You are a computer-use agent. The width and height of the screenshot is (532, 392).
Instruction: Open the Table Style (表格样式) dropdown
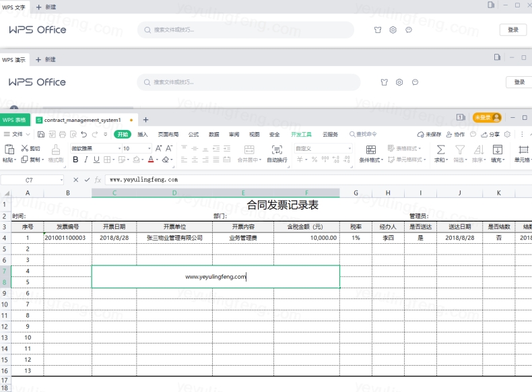404,148
